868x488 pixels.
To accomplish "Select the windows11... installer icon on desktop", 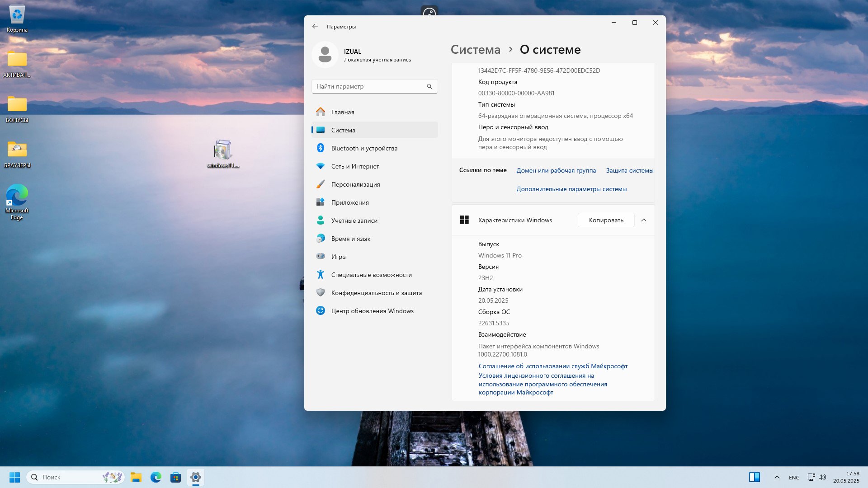I will point(223,154).
